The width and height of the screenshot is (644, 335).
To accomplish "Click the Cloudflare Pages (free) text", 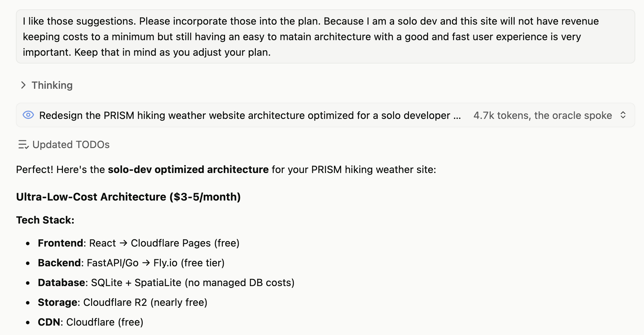I will pos(185,243).
